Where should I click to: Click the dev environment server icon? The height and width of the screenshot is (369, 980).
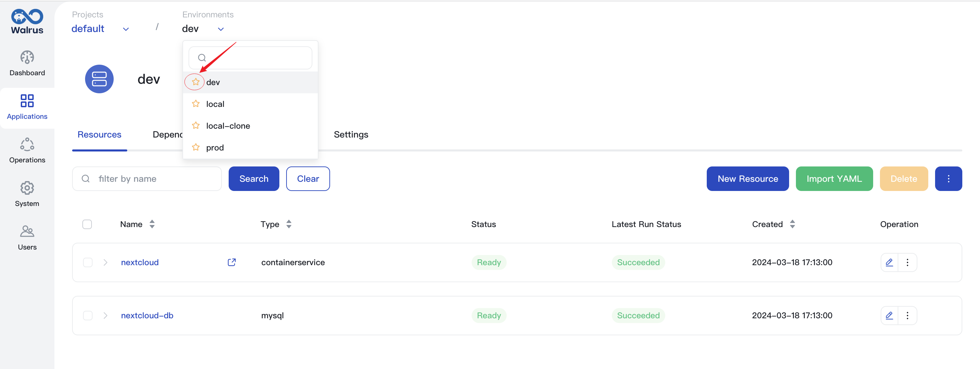99,79
